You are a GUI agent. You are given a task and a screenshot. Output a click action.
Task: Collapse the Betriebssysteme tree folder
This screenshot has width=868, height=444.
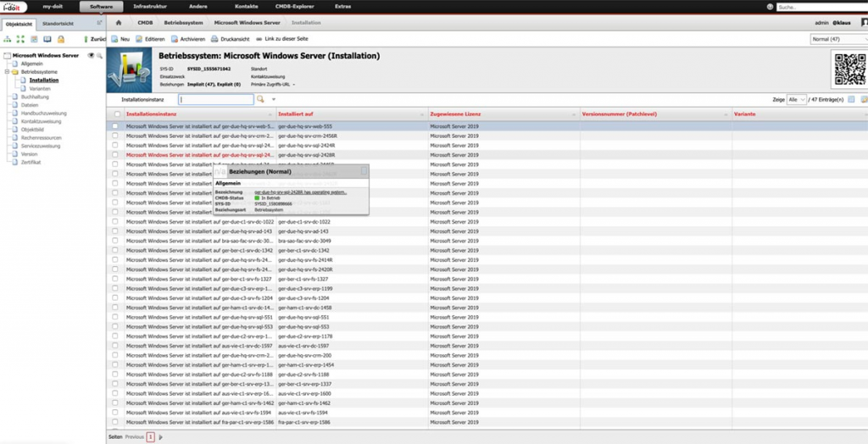pos(7,72)
